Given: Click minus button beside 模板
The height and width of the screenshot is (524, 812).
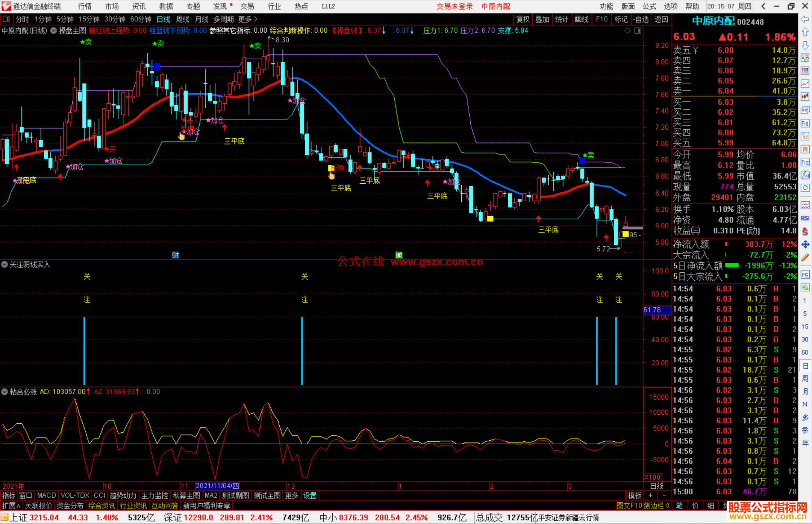Looking at the screenshot, I should pos(664,495).
